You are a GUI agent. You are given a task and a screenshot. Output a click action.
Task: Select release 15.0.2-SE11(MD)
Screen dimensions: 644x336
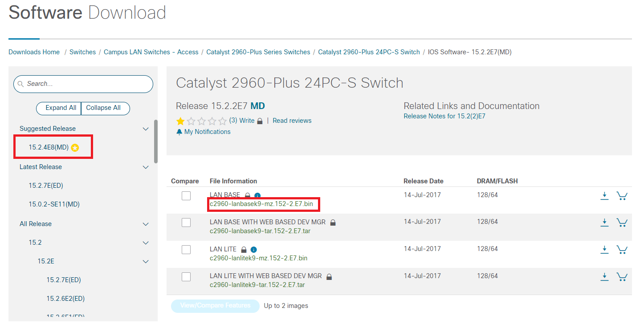(x=54, y=204)
